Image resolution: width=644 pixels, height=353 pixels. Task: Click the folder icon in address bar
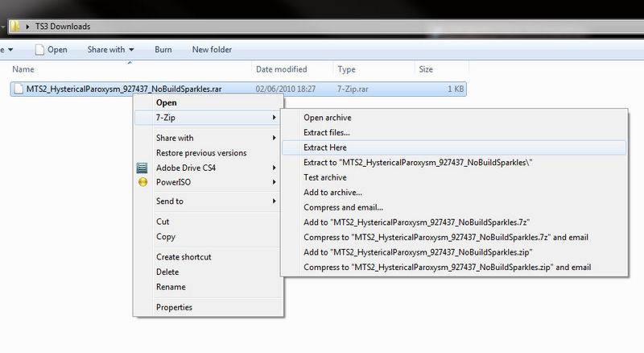[x=14, y=27]
